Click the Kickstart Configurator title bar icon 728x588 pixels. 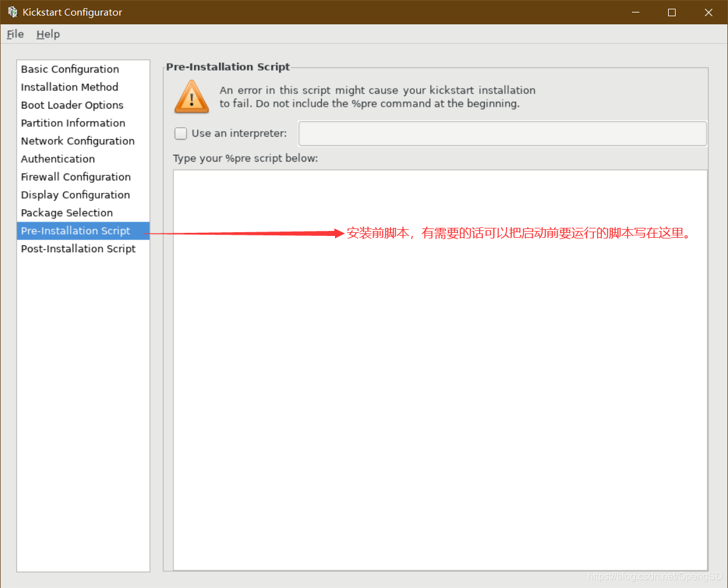pos(12,12)
